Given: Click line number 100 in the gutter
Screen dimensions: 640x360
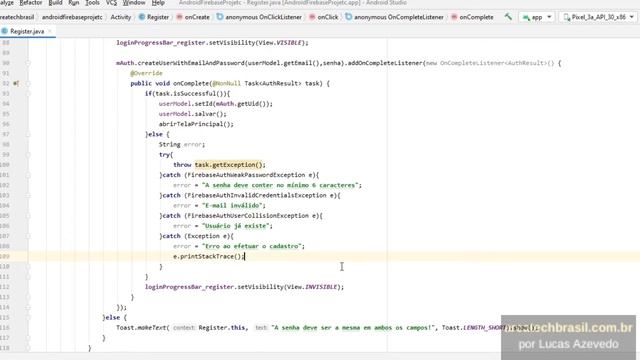Looking at the screenshot, I should pyautogui.click(x=5, y=165).
